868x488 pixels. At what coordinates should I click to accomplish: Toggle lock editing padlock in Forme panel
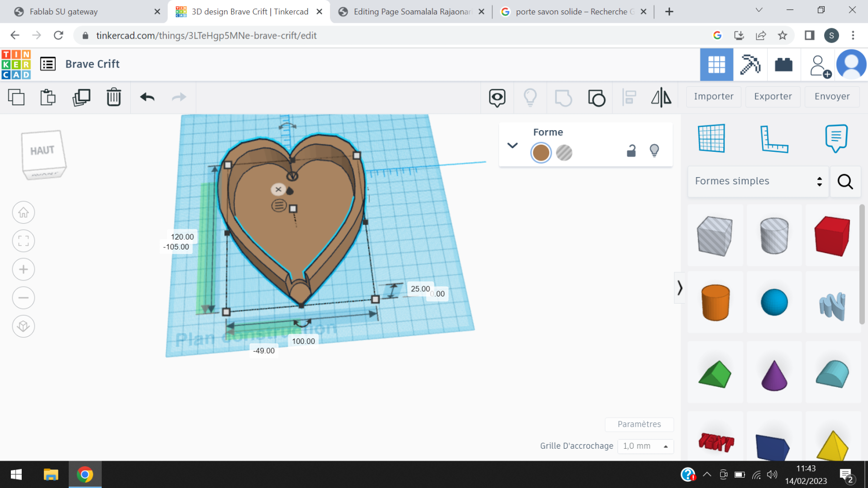631,151
